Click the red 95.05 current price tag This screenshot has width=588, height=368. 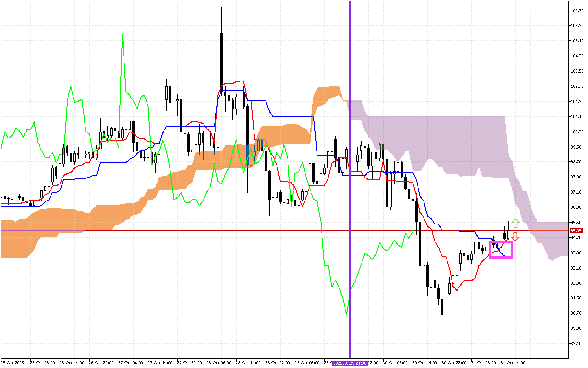coord(576,230)
